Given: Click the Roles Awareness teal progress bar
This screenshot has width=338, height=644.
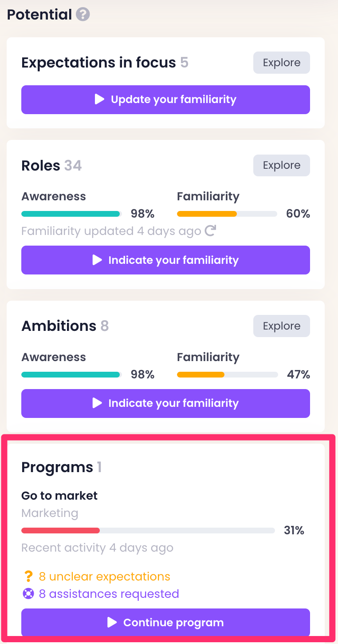Looking at the screenshot, I should click(71, 214).
